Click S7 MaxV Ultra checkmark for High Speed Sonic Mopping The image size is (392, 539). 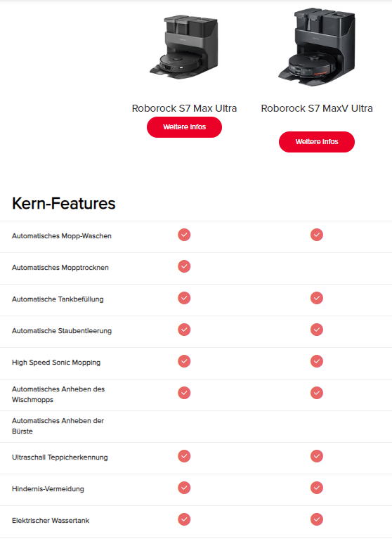(x=316, y=361)
